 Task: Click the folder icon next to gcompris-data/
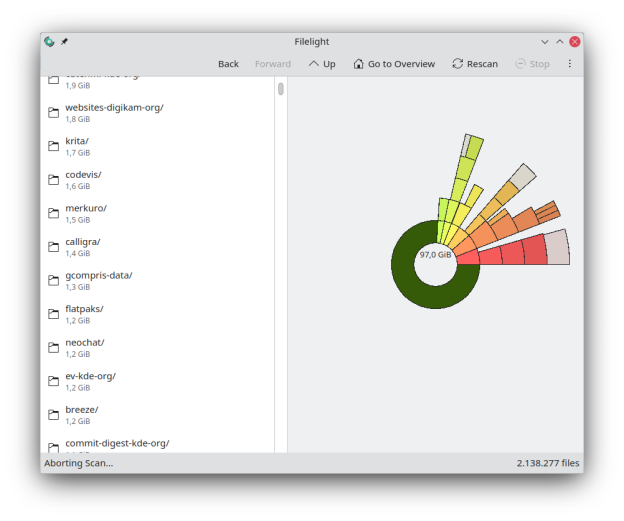tap(54, 280)
